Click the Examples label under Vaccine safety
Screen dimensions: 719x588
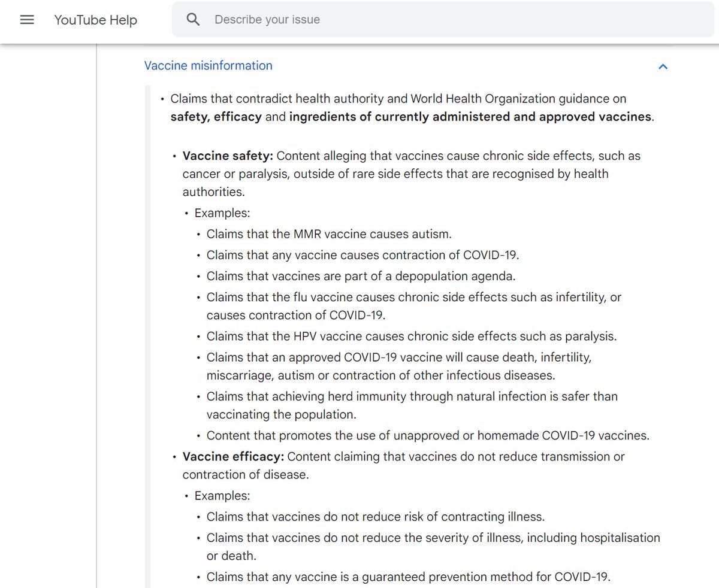tap(222, 213)
